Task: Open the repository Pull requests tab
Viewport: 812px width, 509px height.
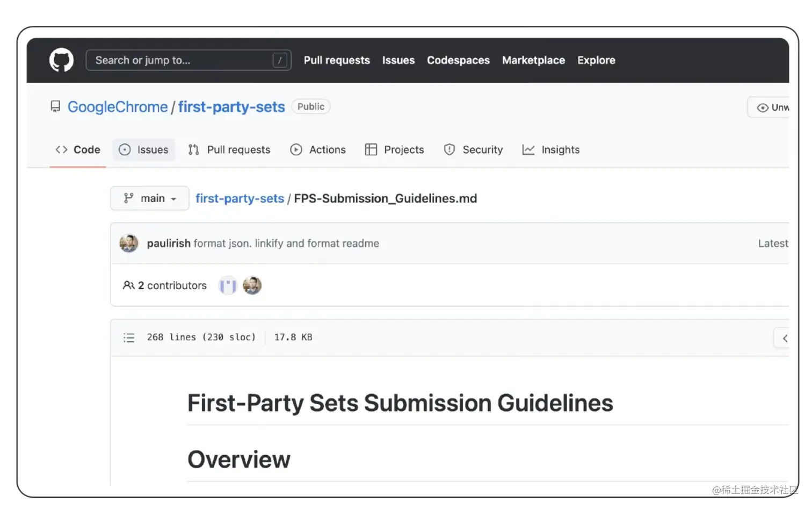Action: point(229,150)
